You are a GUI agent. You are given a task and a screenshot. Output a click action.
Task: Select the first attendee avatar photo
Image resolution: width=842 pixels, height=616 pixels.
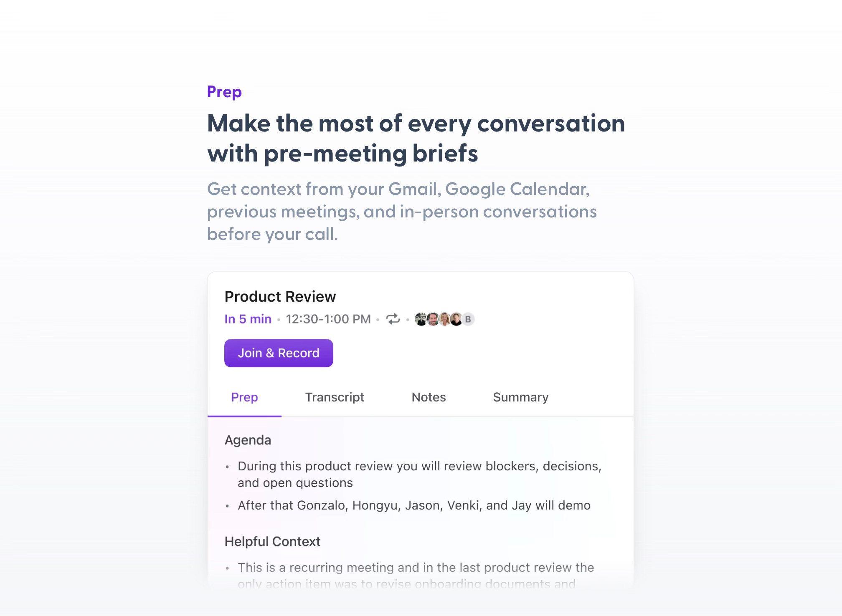point(421,319)
